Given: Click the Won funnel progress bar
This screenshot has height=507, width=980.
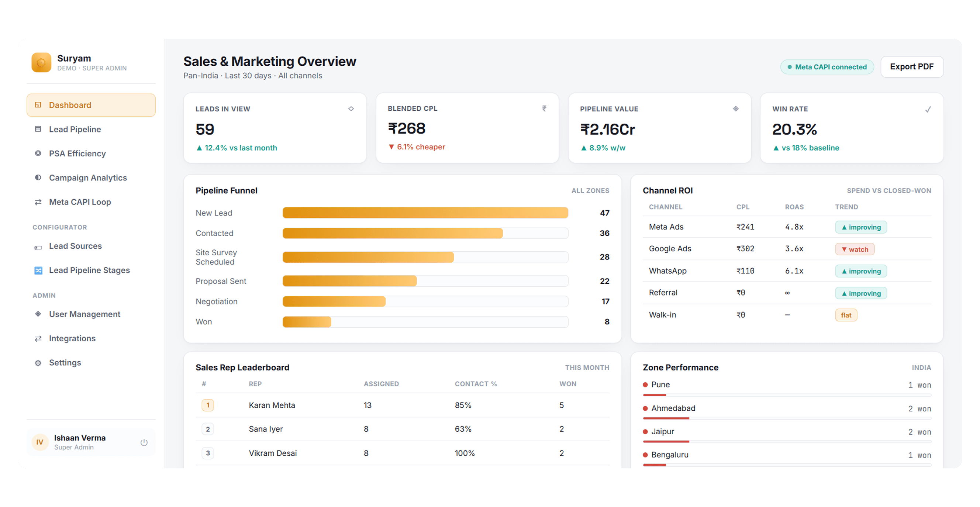Looking at the screenshot, I should pos(425,322).
